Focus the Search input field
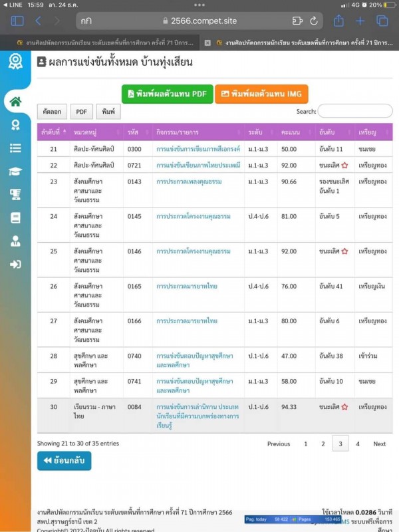The width and height of the screenshot is (399, 532). pos(355,111)
